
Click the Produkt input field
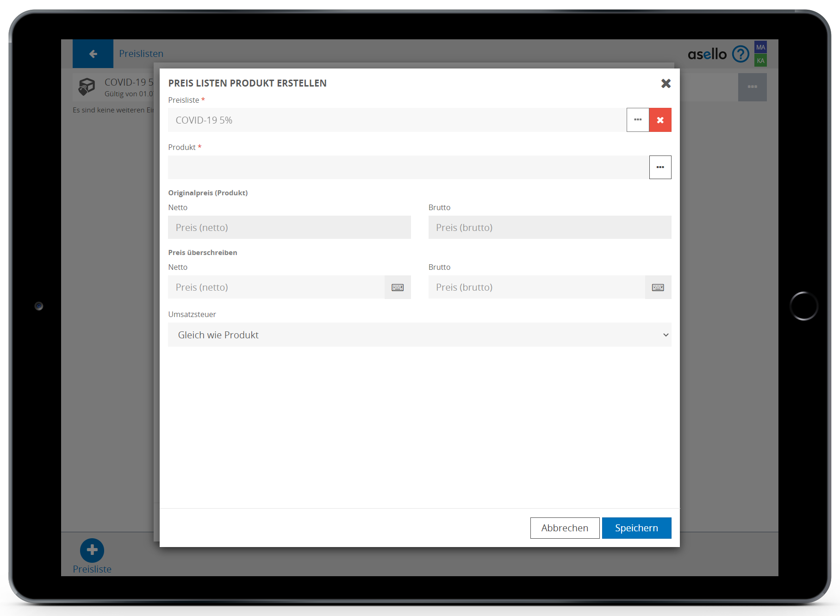click(x=408, y=167)
